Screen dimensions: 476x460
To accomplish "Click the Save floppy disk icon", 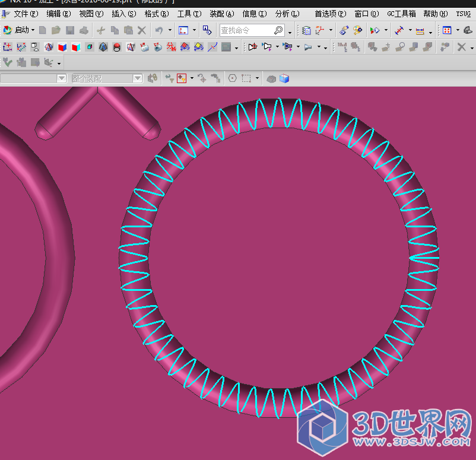I will (x=70, y=30).
